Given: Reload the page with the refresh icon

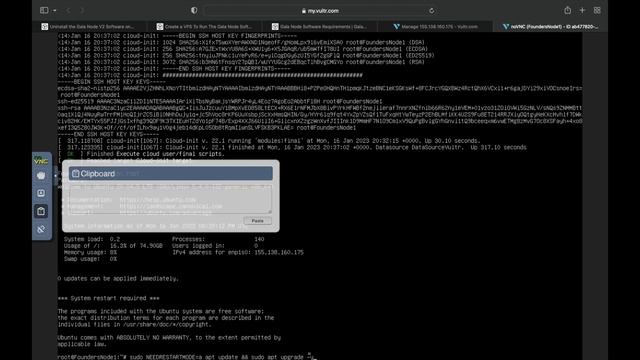Looking at the screenshot, I should click(x=431, y=11).
